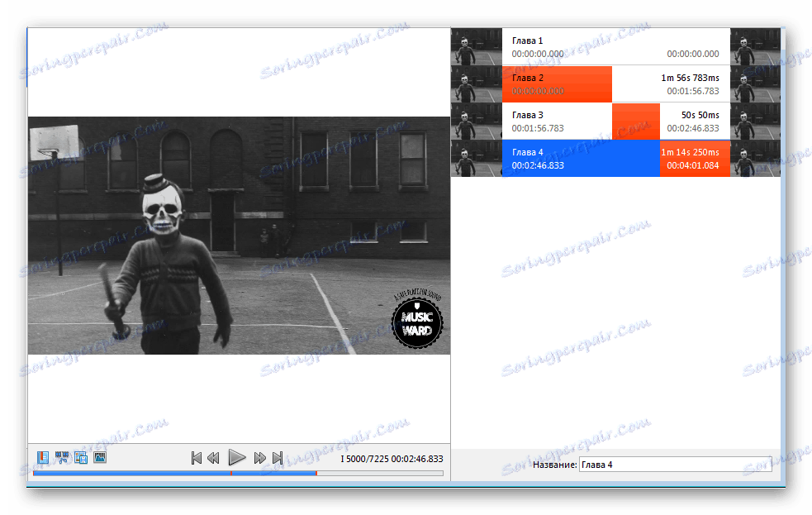
Task: Click the first orange marker on the timeline
Action: pyautogui.click(x=231, y=473)
